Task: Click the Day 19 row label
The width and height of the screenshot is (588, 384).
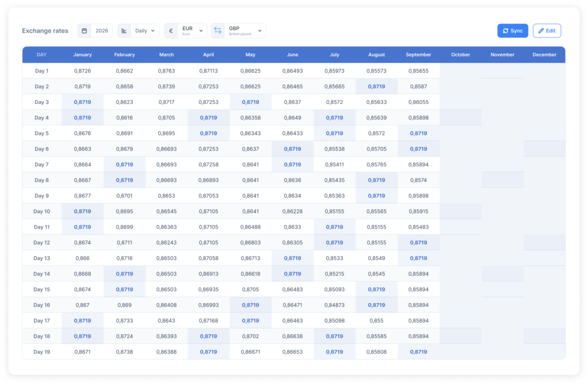Action: [x=41, y=352]
